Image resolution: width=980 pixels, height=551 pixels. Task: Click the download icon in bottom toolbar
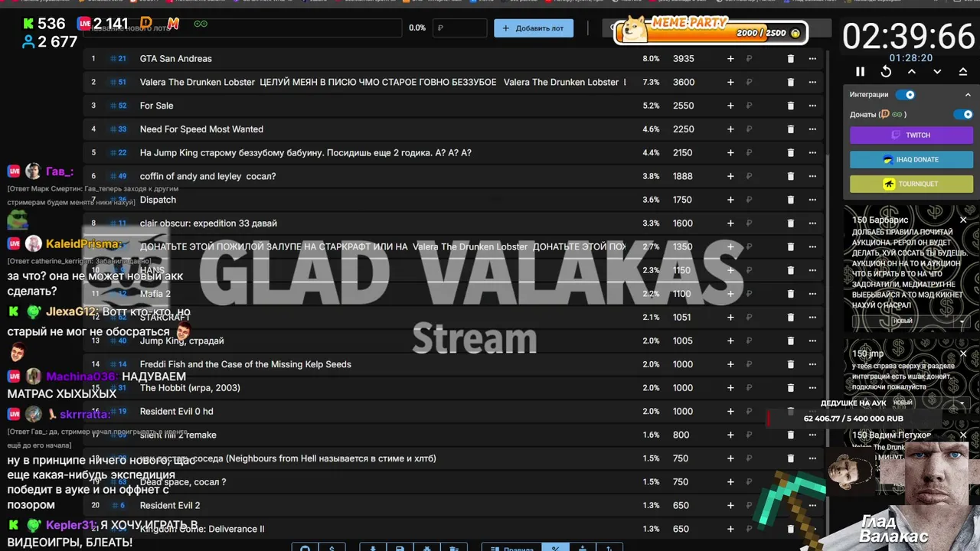(x=373, y=546)
